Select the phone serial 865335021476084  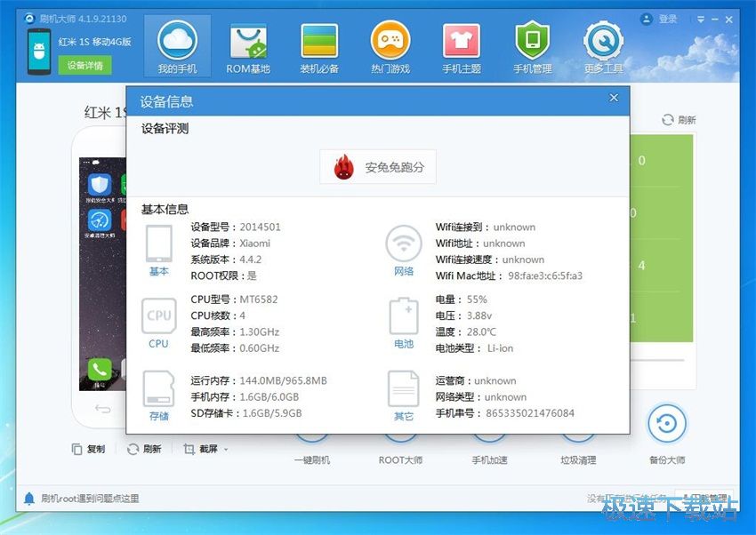(530, 413)
